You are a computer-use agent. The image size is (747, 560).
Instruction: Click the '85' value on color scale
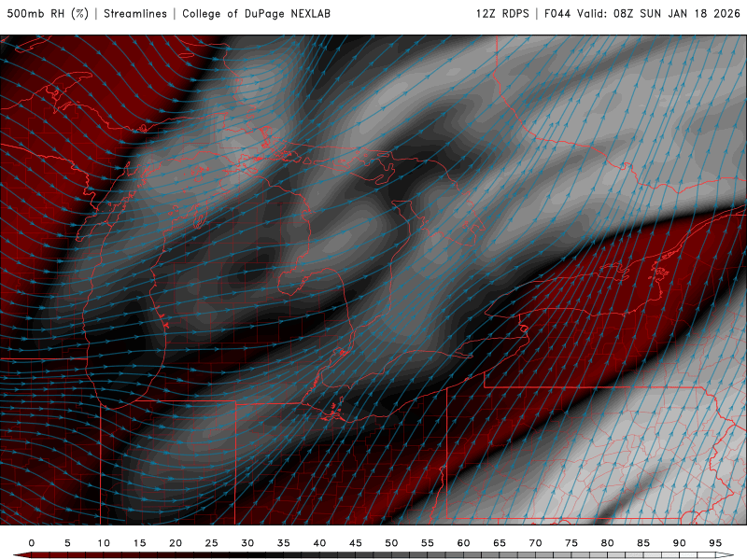[643, 543]
